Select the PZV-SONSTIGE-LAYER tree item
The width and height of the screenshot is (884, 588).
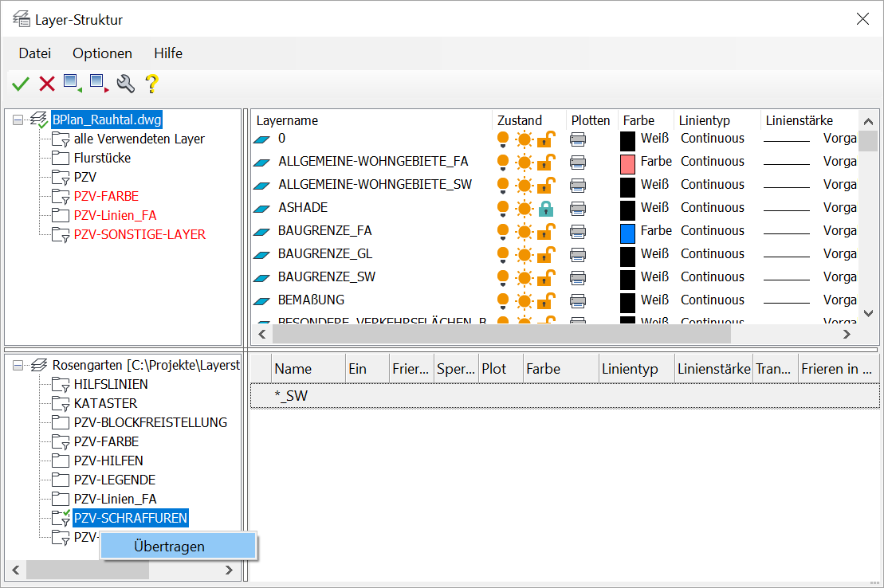[x=139, y=235]
